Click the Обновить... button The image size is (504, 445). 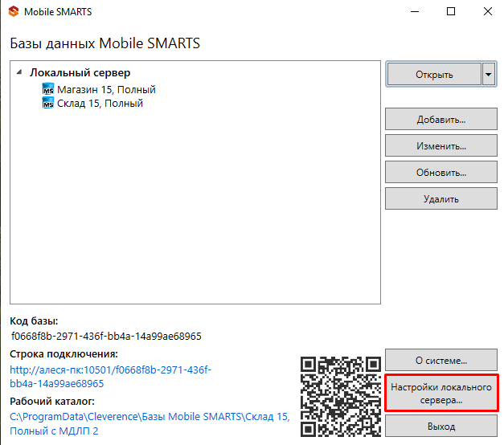coord(441,173)
